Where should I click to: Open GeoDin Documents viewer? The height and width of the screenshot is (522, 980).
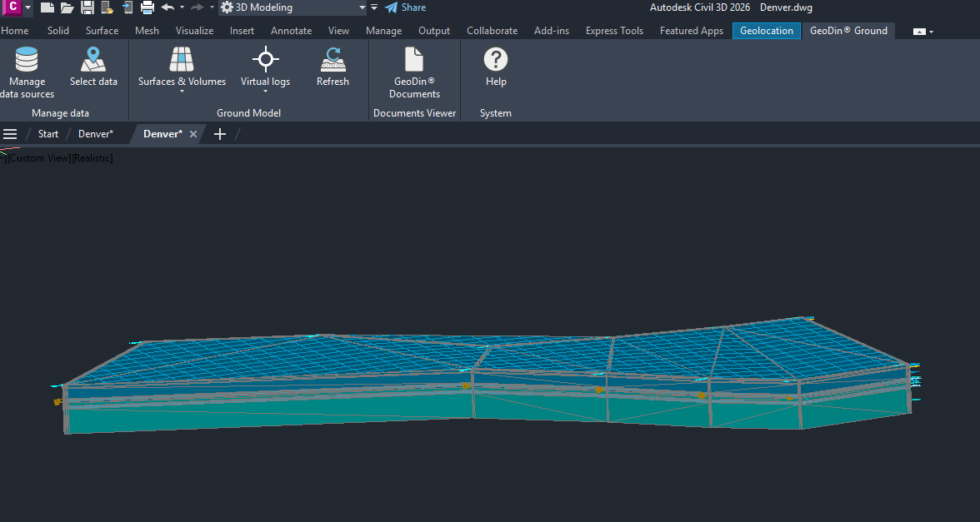coord(414,72)
